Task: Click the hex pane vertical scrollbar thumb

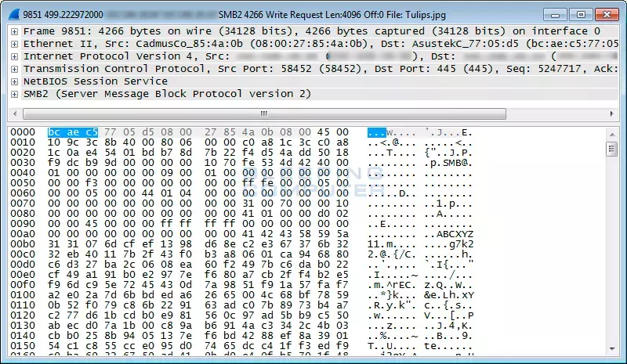Action: pos(612,150)
